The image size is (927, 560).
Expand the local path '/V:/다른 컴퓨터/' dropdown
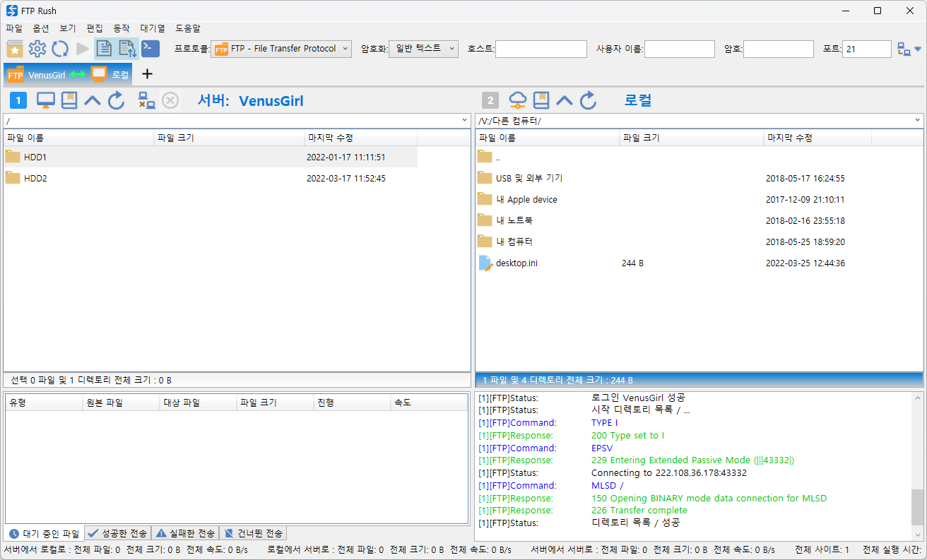tap(917, 121)
